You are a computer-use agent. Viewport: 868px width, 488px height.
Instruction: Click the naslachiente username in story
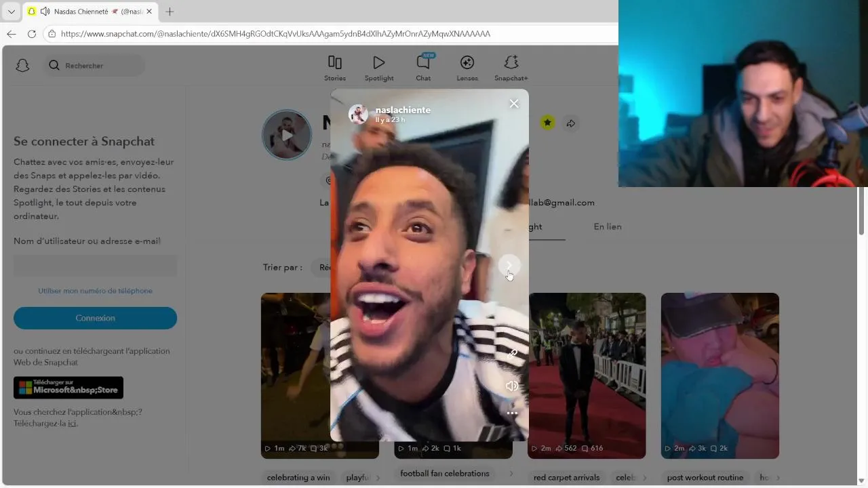[403, 110]
